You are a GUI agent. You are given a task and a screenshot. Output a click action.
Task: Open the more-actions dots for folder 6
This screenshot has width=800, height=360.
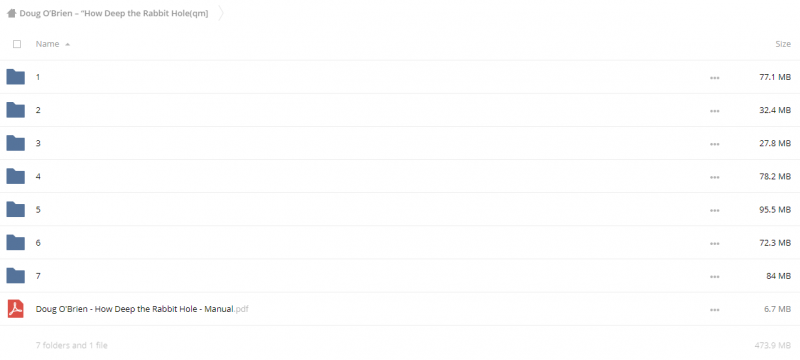714,243
